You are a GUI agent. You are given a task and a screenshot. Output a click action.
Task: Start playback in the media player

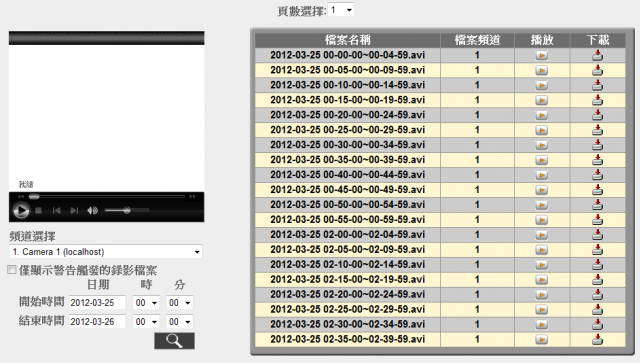point(21,211)
